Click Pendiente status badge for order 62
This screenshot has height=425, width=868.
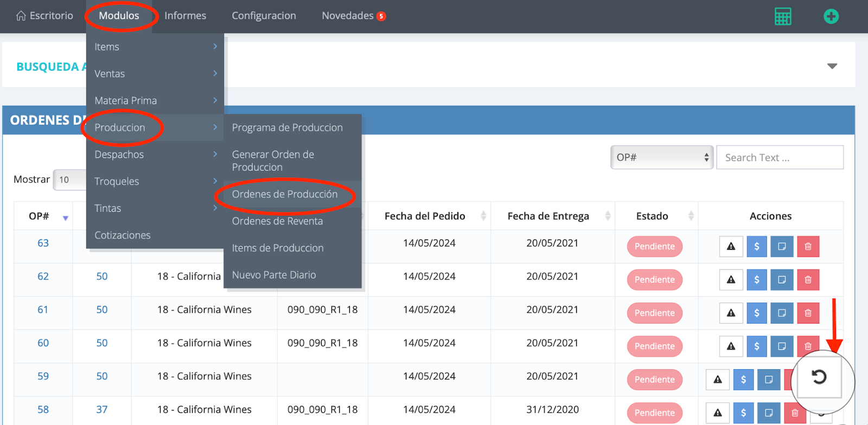(x=654, y=280)
